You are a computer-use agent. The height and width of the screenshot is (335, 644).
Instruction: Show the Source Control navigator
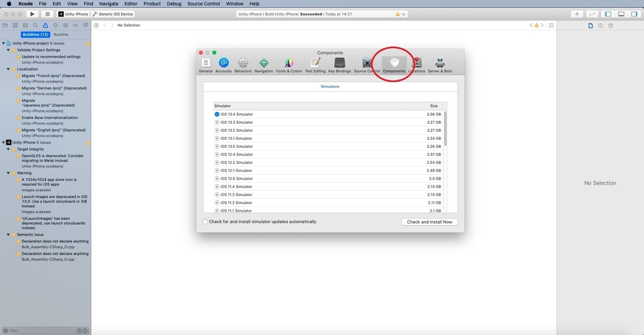pyautogui.click(x=15, y=25)
